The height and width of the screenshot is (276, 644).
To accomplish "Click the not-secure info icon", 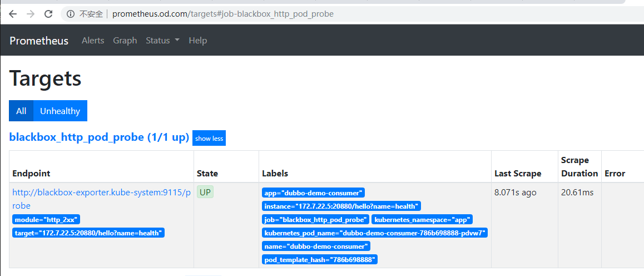I will (71, 14).
